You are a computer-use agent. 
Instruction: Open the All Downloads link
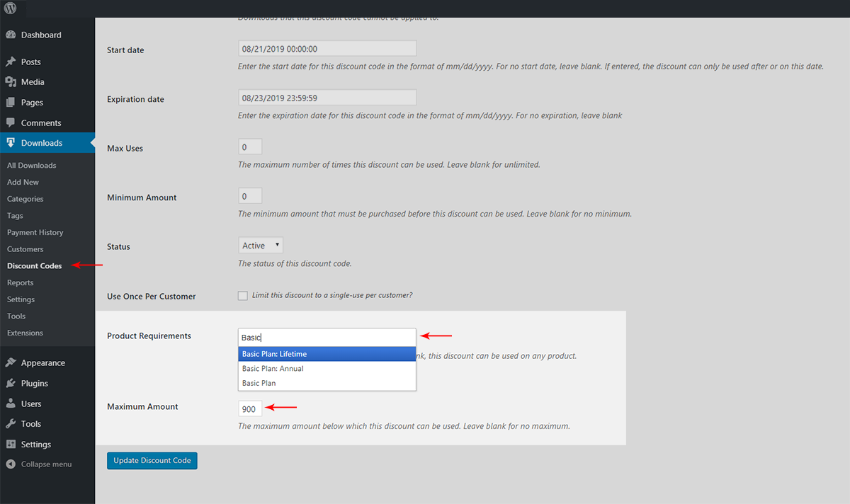click(31, 166)
